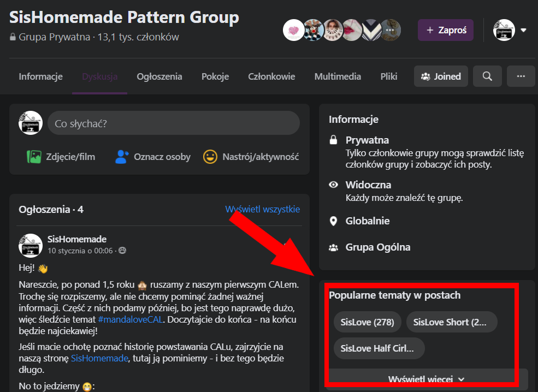Click SisHomemade post author avatar
538x392 pixels.
31,245
